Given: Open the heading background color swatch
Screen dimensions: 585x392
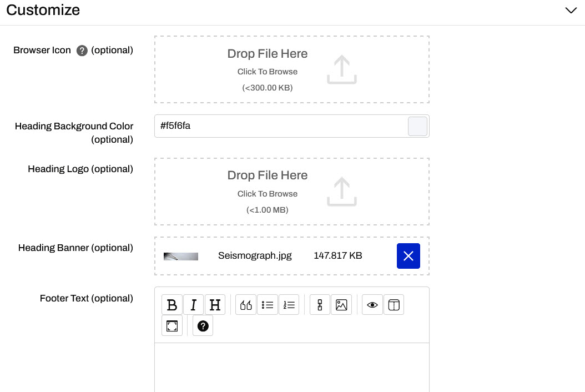Looking at the screenshot, I should [x=417, y=126].
